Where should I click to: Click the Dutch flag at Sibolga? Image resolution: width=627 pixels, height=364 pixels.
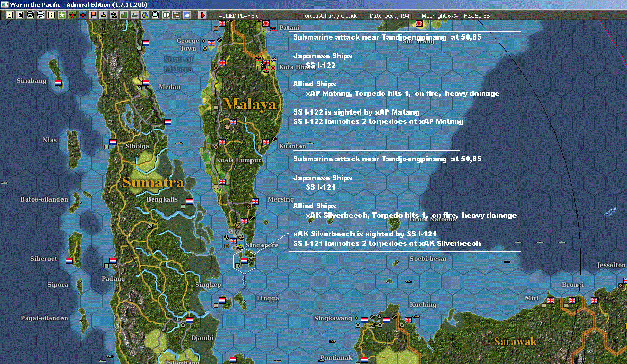[x=113, y=142]
